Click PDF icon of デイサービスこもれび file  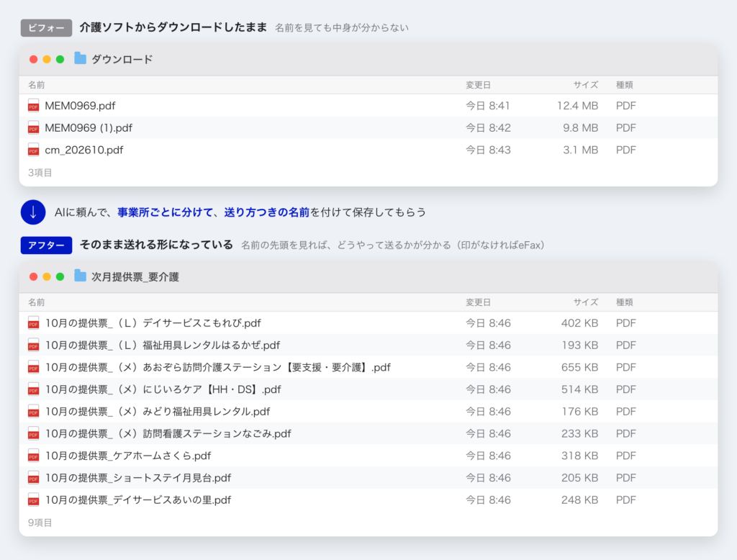click(33, 323)
